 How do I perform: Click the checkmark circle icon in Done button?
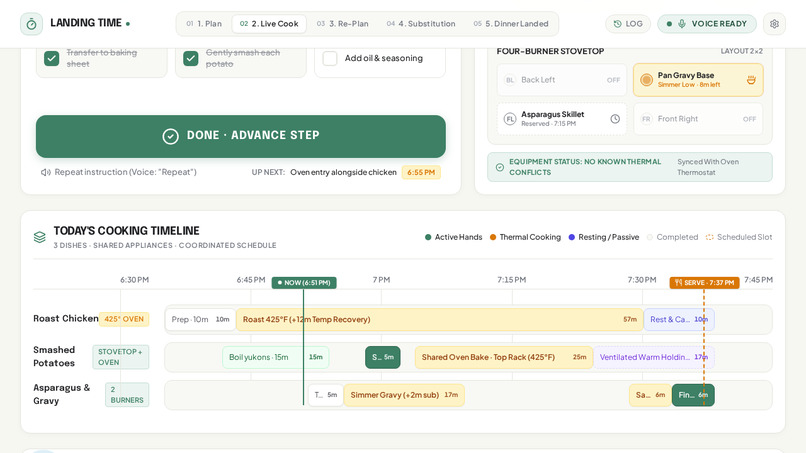coord(170,136)
